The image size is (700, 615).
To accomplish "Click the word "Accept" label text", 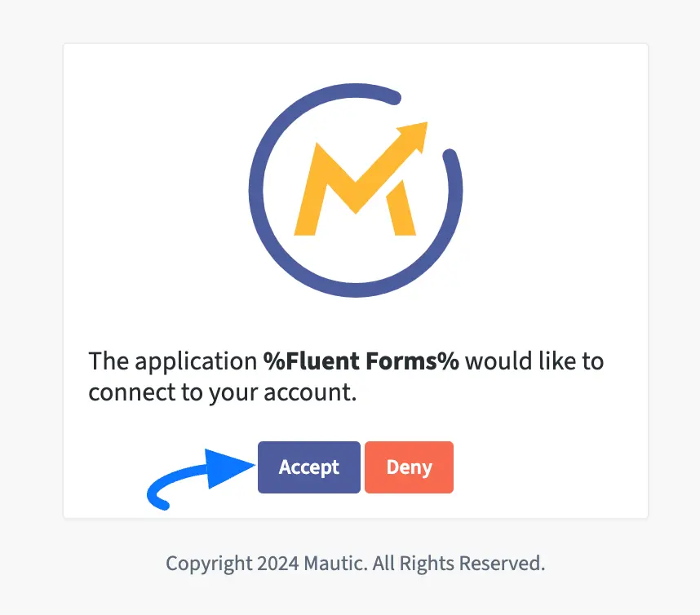I will pos(308,467).
